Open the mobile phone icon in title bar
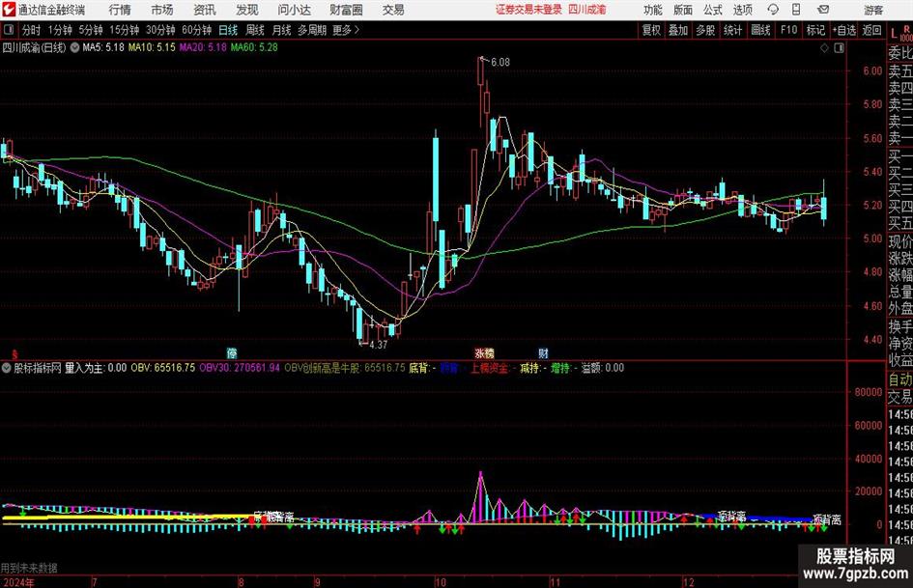 796,10
